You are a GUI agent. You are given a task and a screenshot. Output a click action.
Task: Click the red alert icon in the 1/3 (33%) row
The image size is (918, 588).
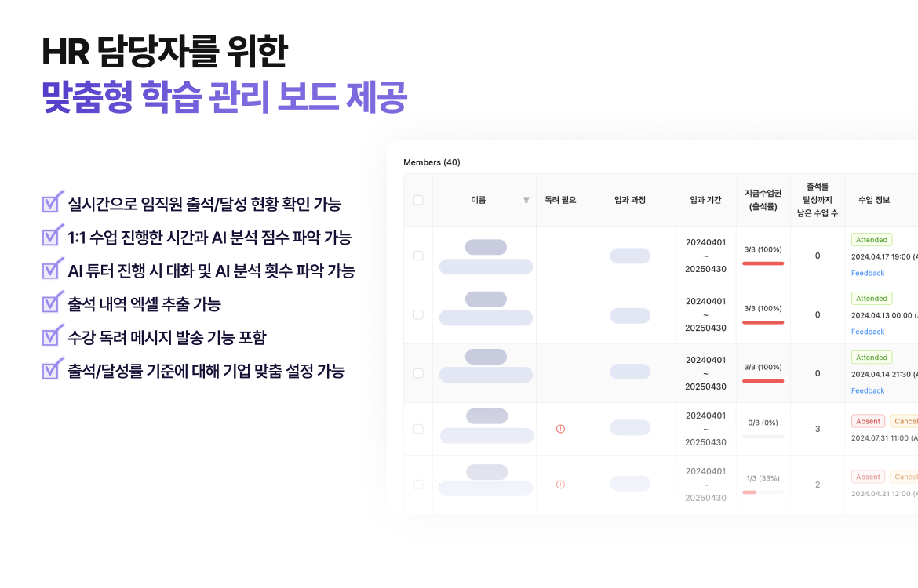(x=560, y=485)
